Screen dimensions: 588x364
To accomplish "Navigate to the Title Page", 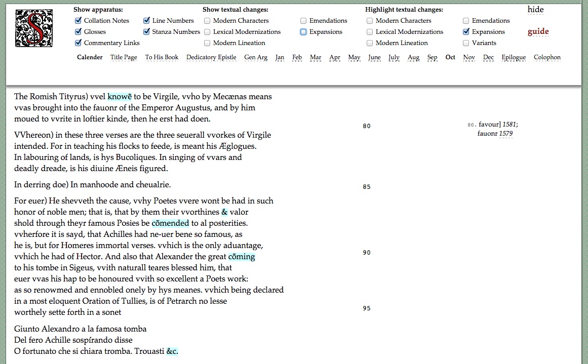I will [x=124, y=57].
